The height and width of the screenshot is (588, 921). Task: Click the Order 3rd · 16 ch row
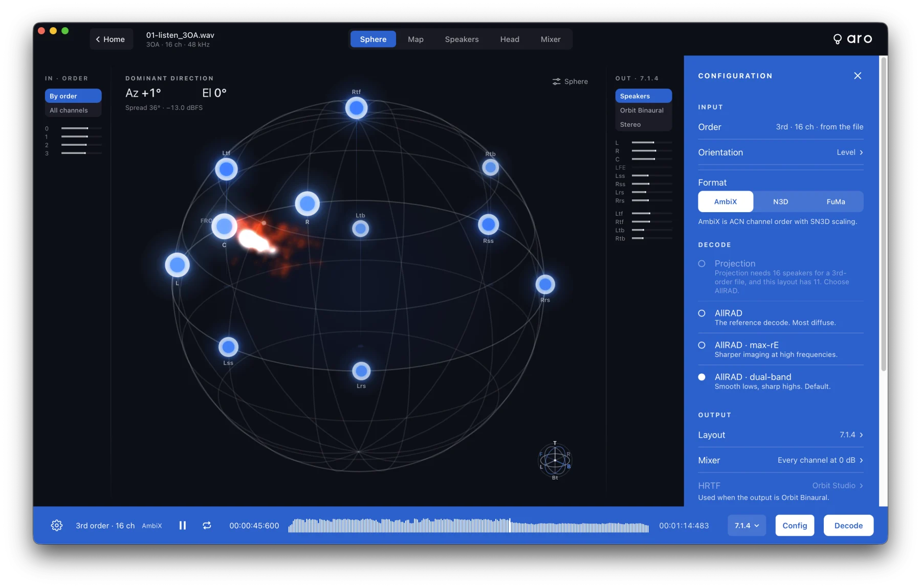click(x=780, y=127)
